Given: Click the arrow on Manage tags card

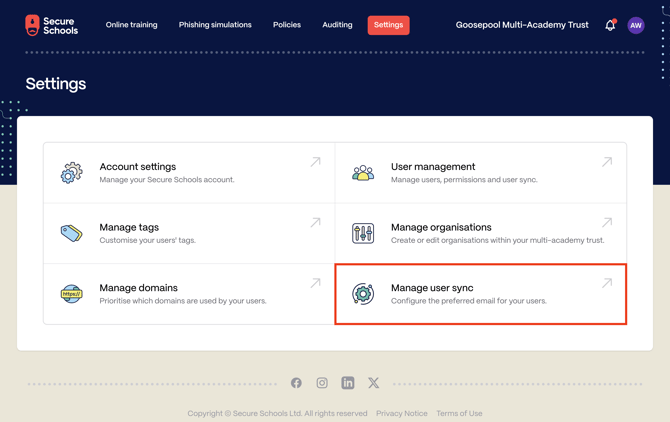Looking at the screenshot, I should [315, 223].
